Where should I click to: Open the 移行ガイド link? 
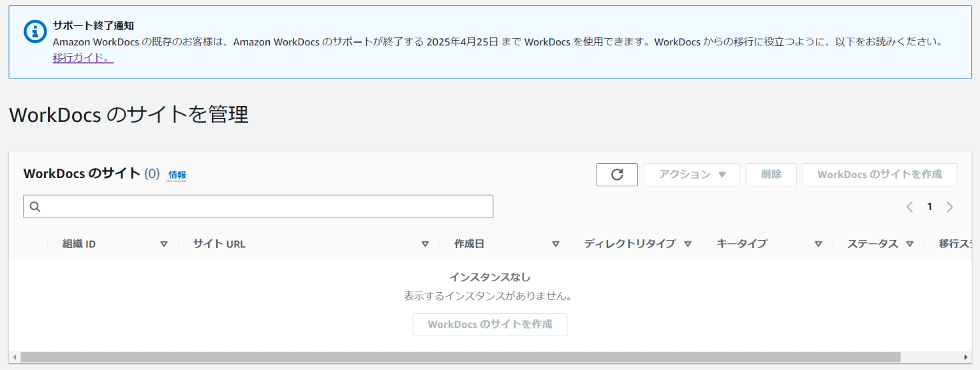[x=83, y=58]
